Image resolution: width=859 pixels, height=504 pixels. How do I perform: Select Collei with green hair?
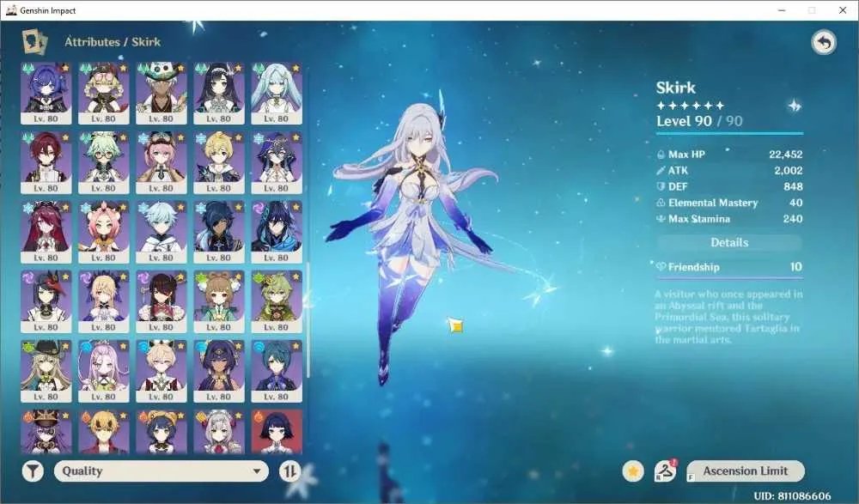[x=277, y=302]
